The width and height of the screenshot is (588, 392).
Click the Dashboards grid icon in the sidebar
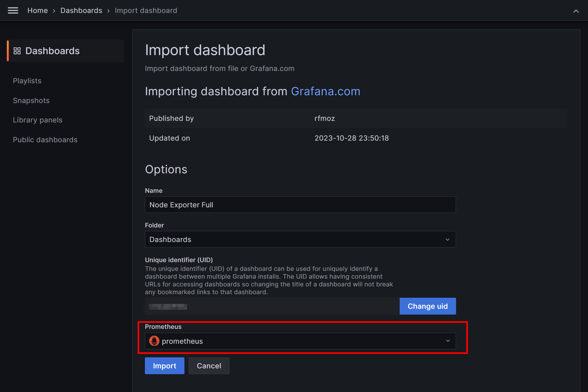(17, 51)
